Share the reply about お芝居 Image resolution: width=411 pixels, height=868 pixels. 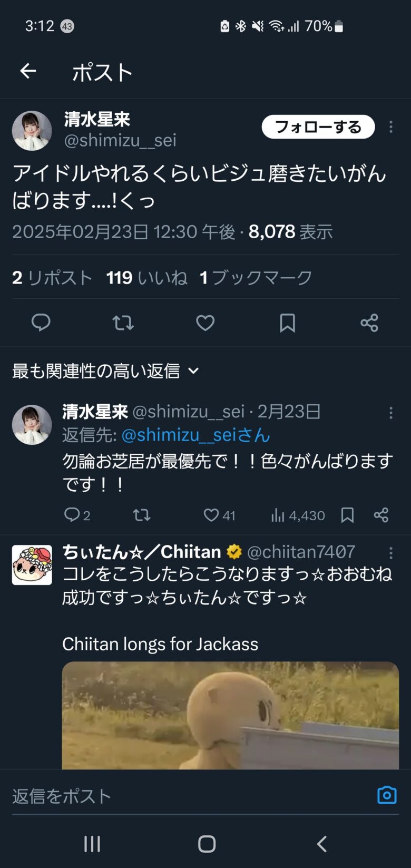pos(381,515)
